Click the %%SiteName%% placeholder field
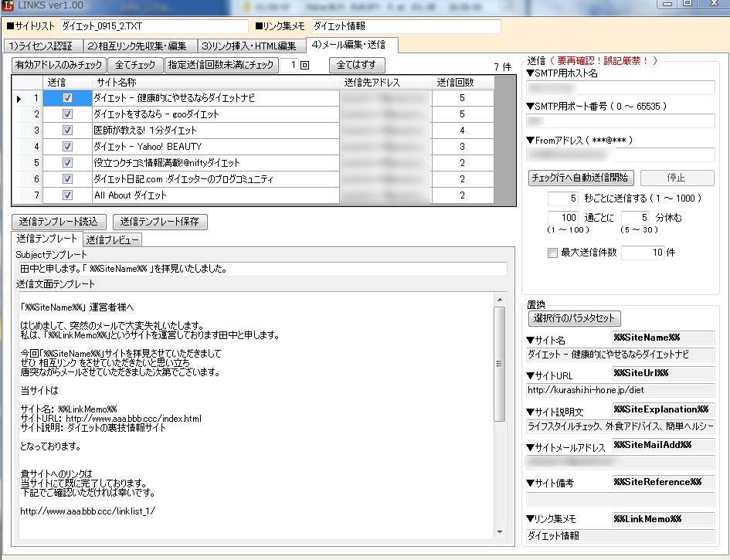730x560 pixels. [663, 338]
